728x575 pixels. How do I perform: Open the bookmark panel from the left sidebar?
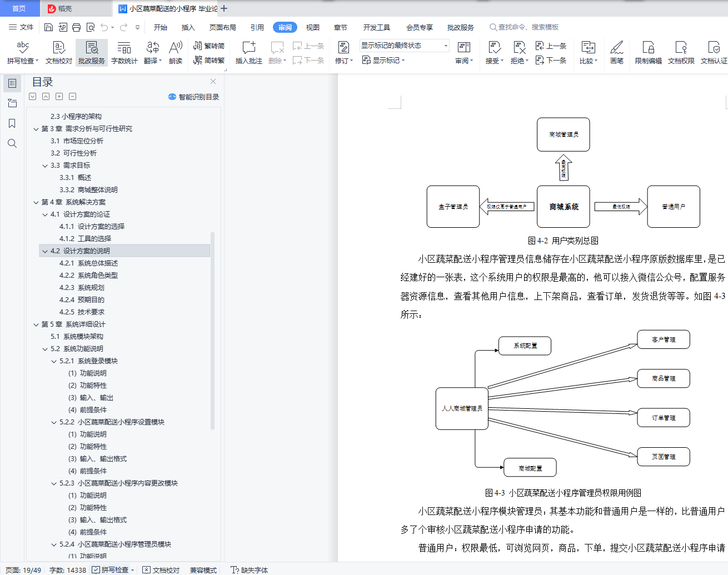(x=12, y=123)
